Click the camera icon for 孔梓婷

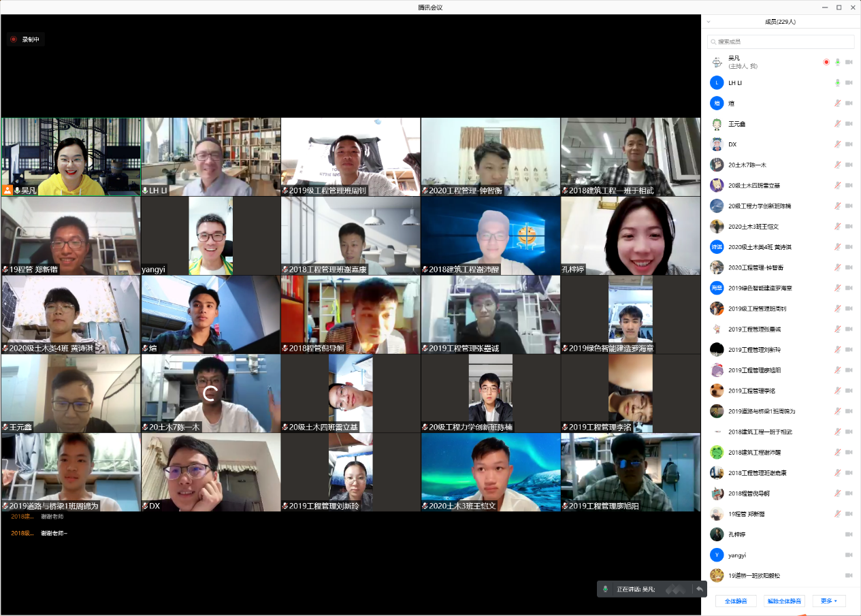coord(849,534)
